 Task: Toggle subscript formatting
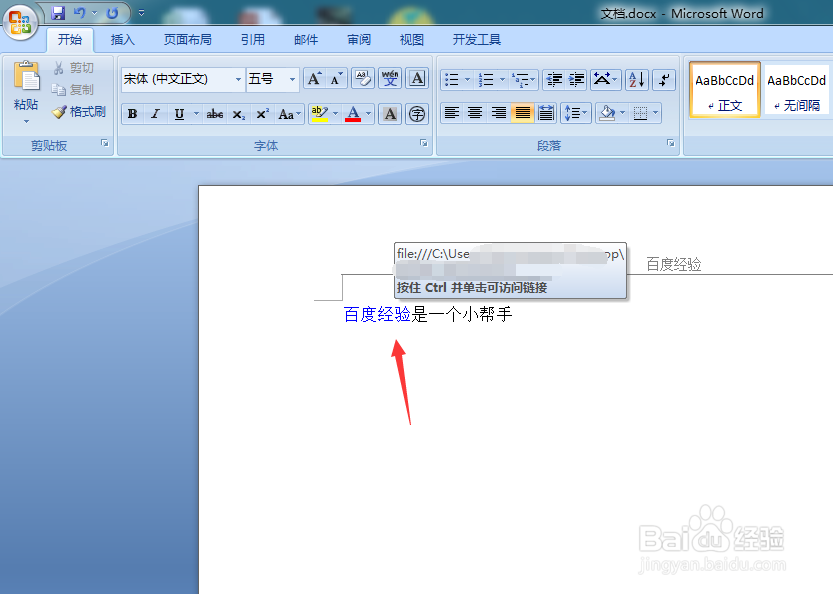coord(239,114)
